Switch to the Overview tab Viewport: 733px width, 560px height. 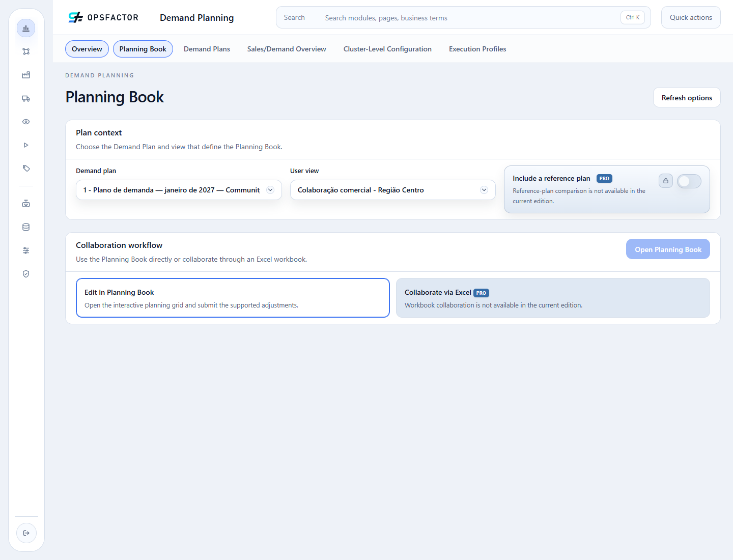87,49
